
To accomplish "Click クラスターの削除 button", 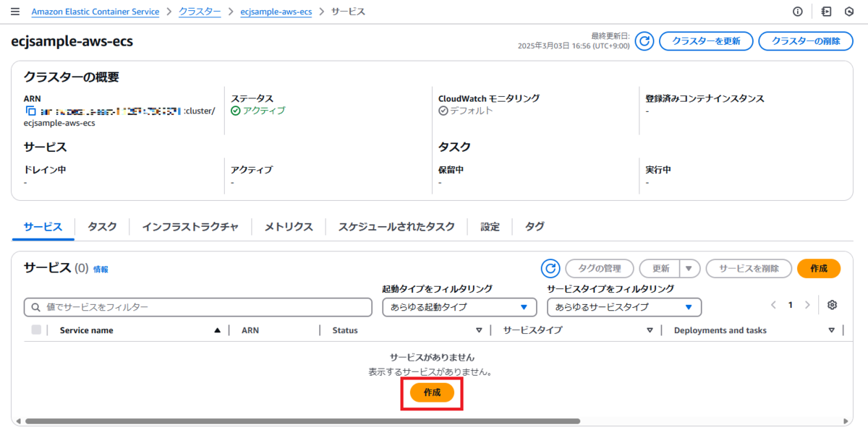I will (806, 41).
